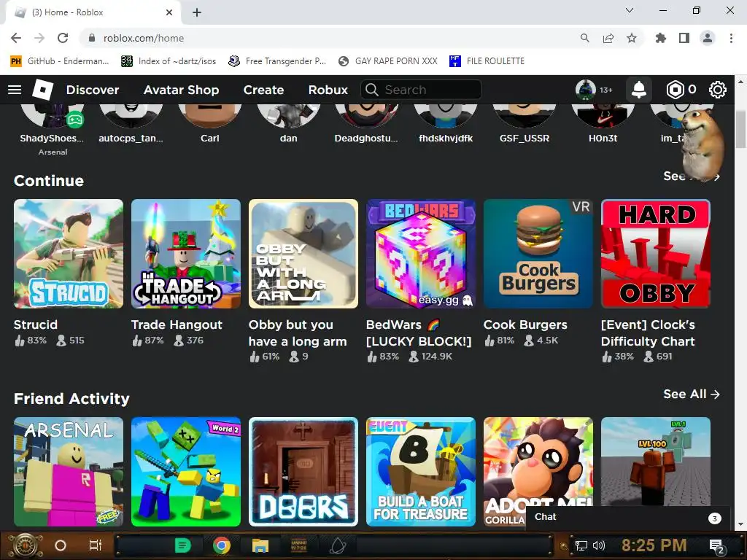747x560 pixels.
Task: Open the action center notification icon
Action: click(x=716, y=545)
